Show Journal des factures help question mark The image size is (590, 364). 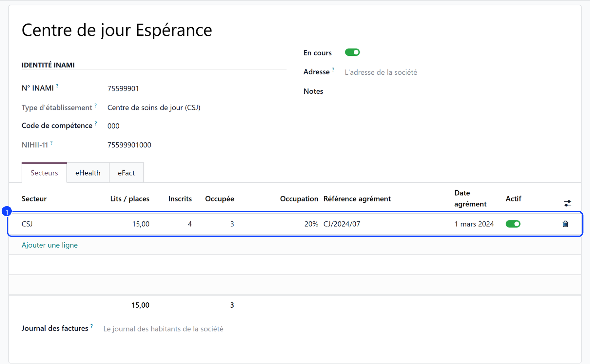tap(91, 326)
